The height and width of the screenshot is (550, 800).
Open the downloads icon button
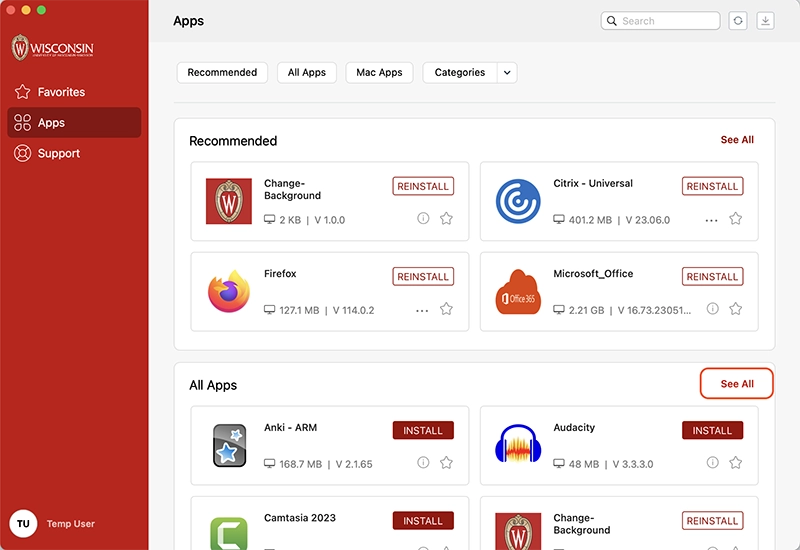(765, 21)
